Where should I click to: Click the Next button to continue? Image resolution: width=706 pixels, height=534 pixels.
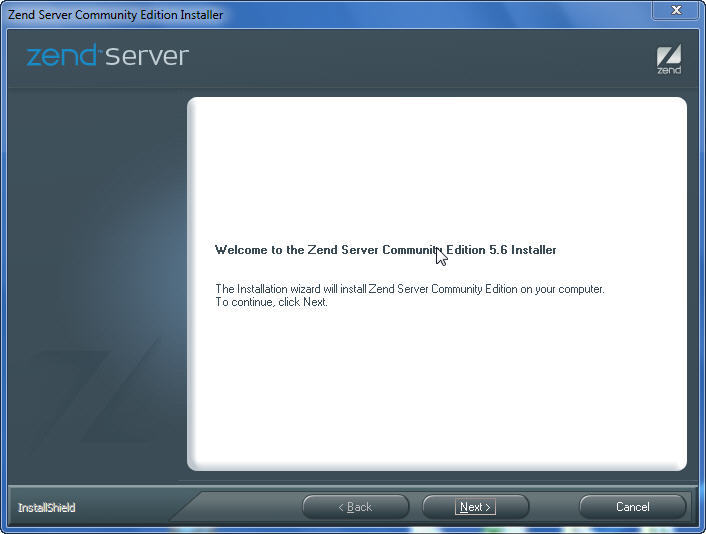pos(475,507)
